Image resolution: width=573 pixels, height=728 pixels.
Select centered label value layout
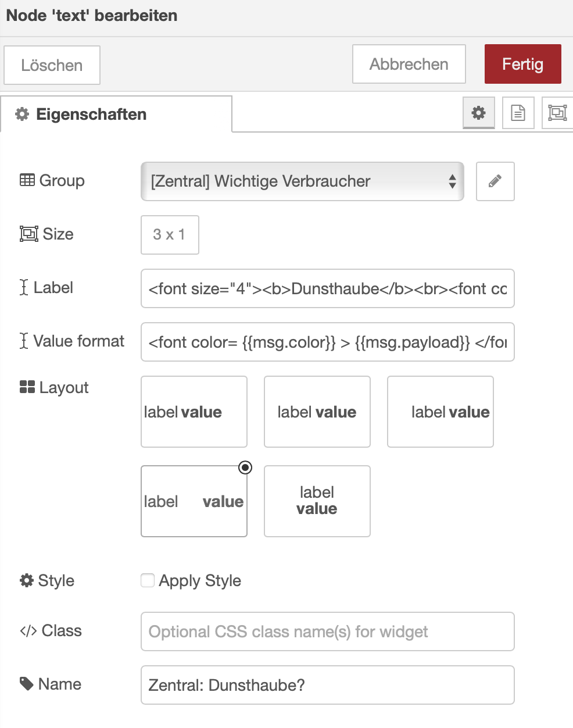click(x=317, y=412)
